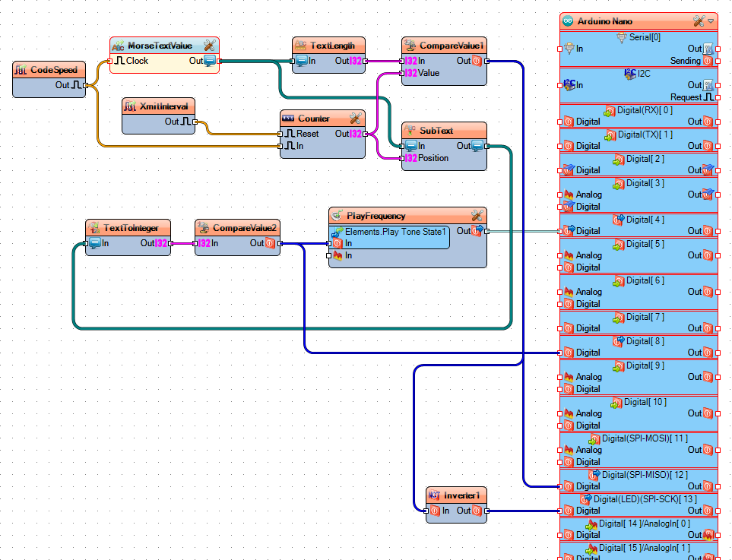Click the MorseTextValue Out text pin icon

coord(210,61)
